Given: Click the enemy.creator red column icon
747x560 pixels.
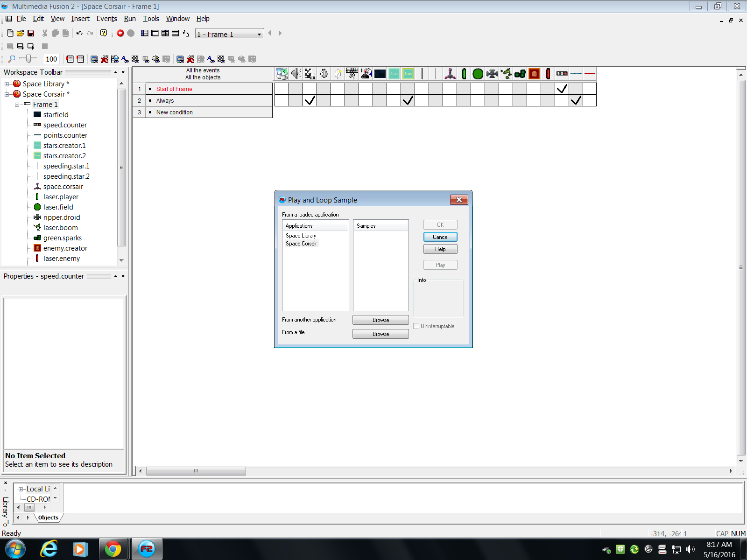Looking at the screenshot, I should pos(534,74).
